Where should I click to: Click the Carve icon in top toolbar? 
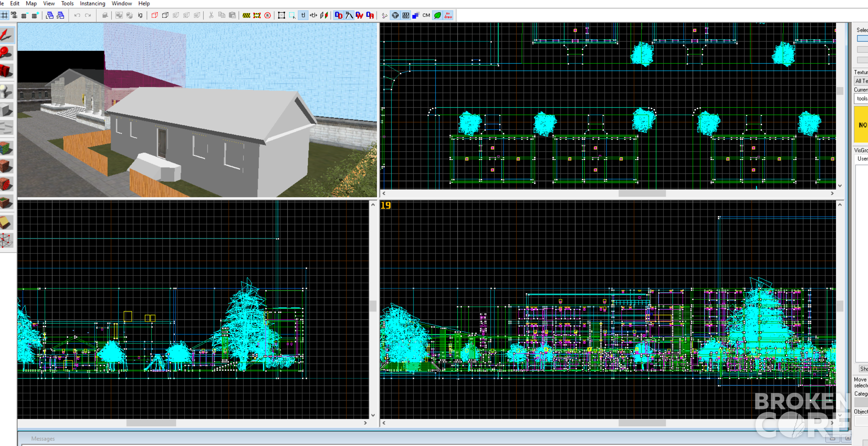[105, 15]
